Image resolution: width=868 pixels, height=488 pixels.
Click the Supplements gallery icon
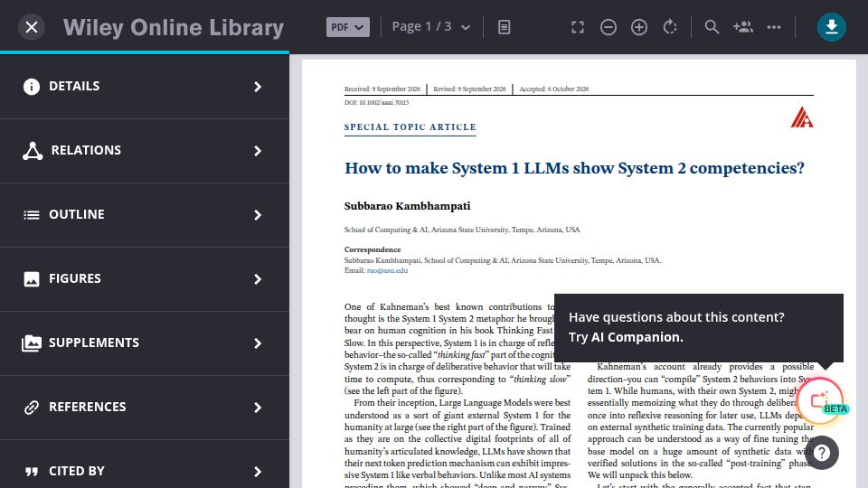point(32,343)
